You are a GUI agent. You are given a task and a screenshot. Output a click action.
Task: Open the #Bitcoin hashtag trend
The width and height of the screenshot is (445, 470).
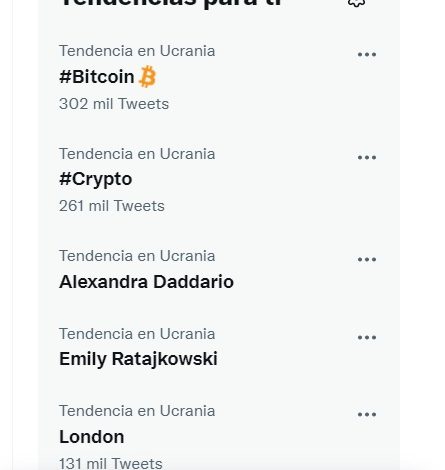97,77
